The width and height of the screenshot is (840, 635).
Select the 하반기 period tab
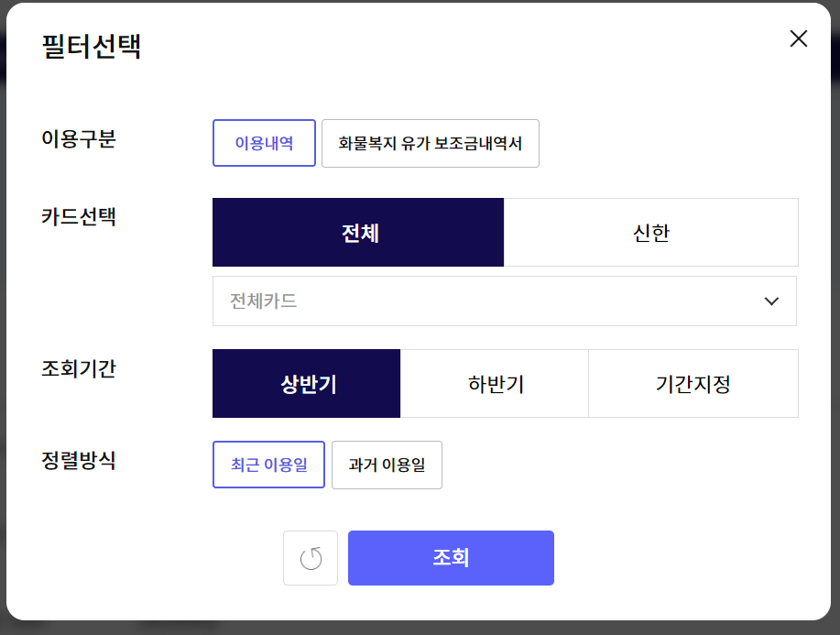pos(495,384)
